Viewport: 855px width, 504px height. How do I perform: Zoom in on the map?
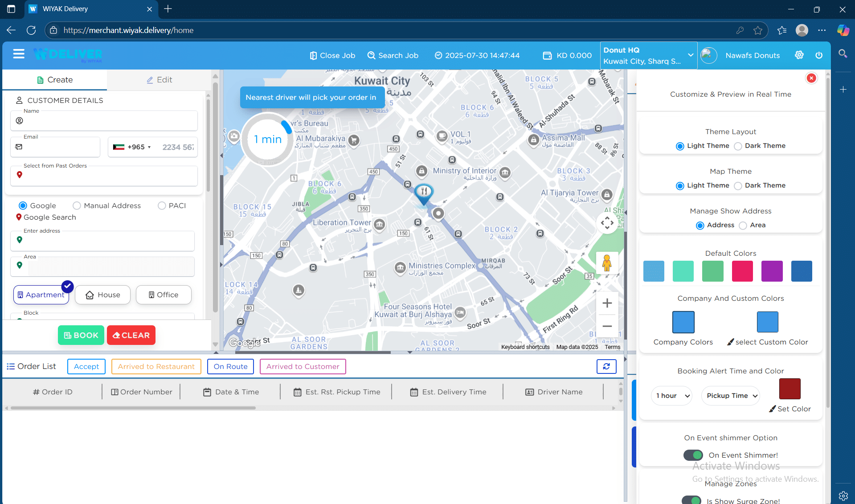[x=607, y=303]
